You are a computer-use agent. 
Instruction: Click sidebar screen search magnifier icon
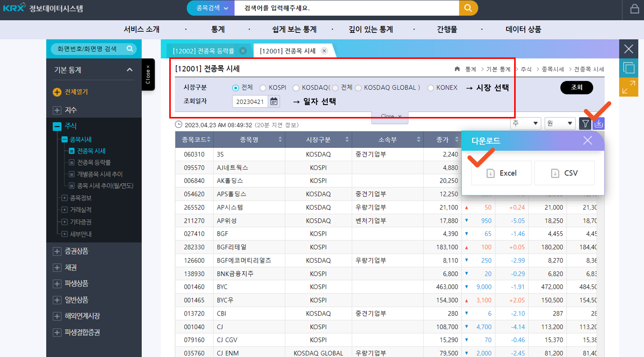tap(130, 49)
